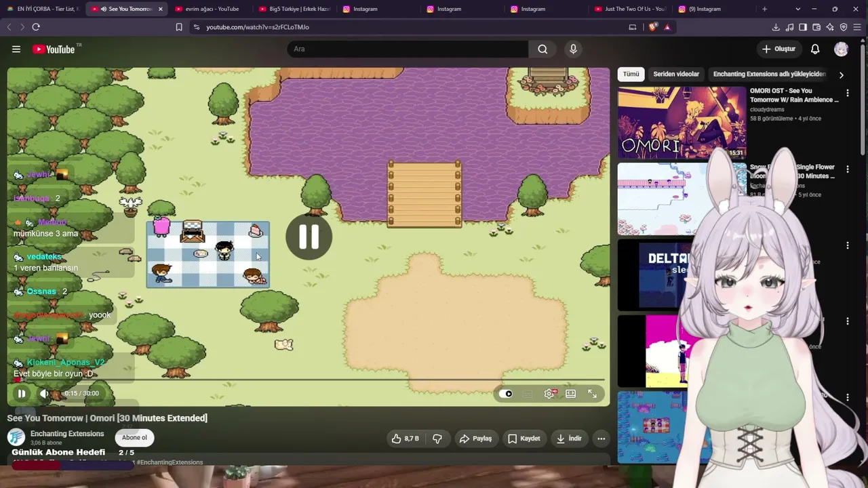Like the video with thumbs up
Viewport: 868px width, 488px height.
pos(405,439)
